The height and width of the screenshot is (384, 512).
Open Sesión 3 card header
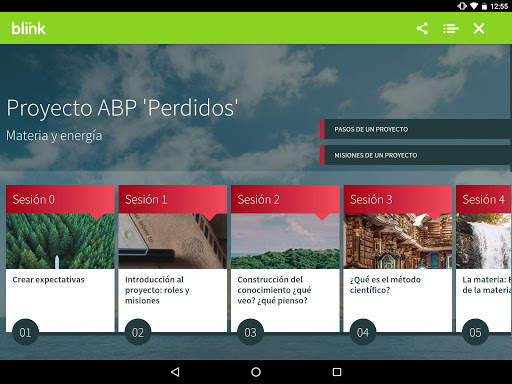click(x=398, y=199)
